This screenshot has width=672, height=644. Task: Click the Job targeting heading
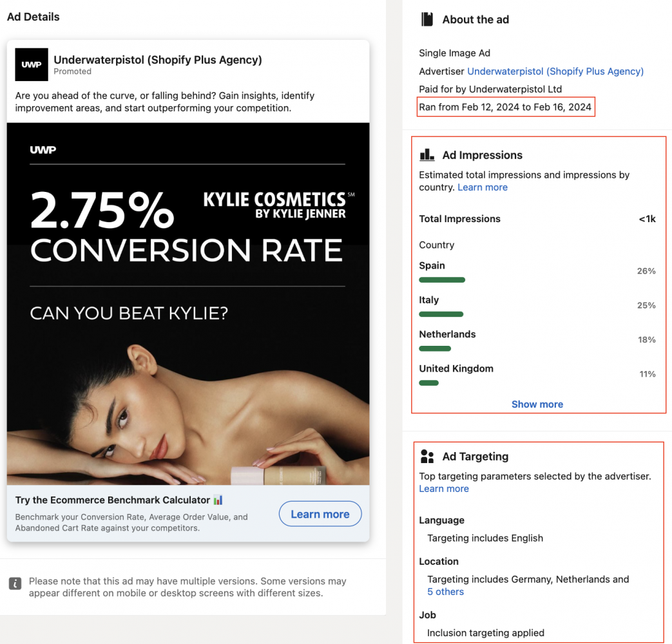pyautogui.click(x=428, y=615)
